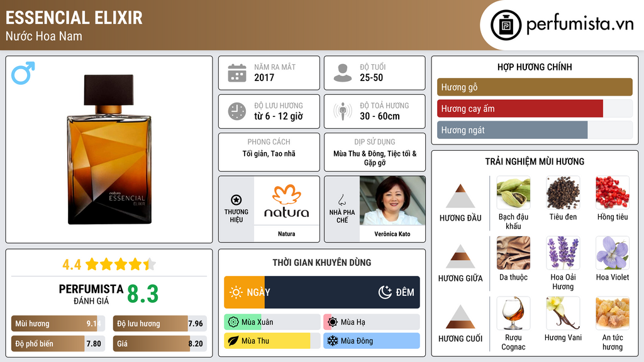Image resolution: width=644 pixels, height=362 pixels.
Task: Select the Rượu Cognac note image
Action: [513, 313]
